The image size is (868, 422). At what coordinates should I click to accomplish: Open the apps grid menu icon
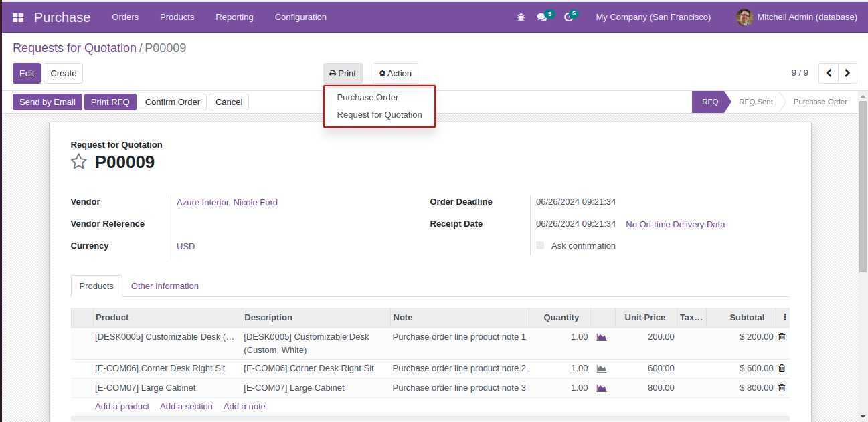point(18,17)
